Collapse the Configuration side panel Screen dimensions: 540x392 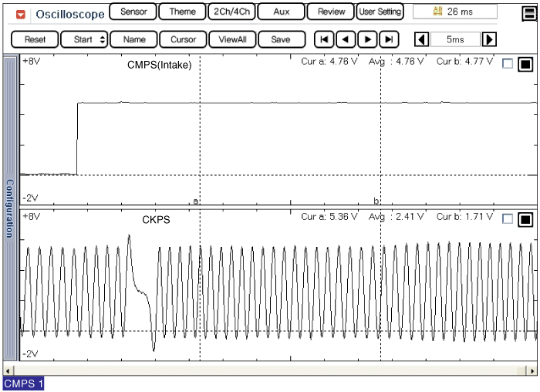point(10,208)
